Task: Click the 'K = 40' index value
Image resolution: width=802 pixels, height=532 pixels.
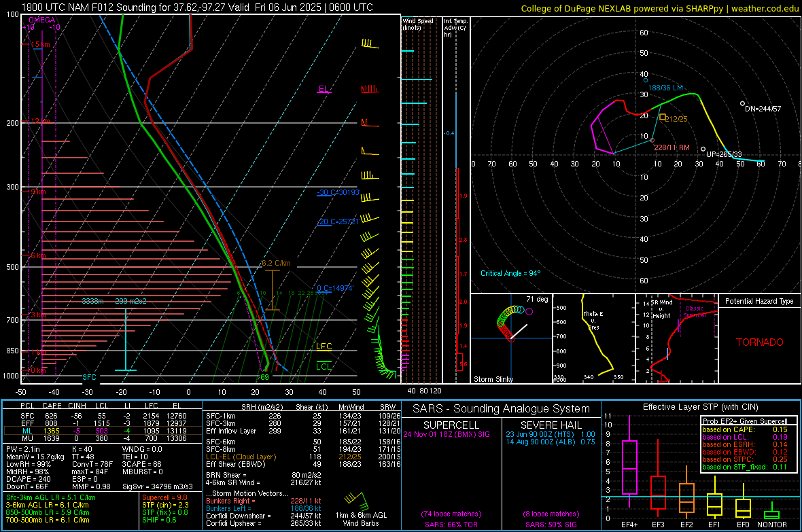Action: tap(82, 449)
